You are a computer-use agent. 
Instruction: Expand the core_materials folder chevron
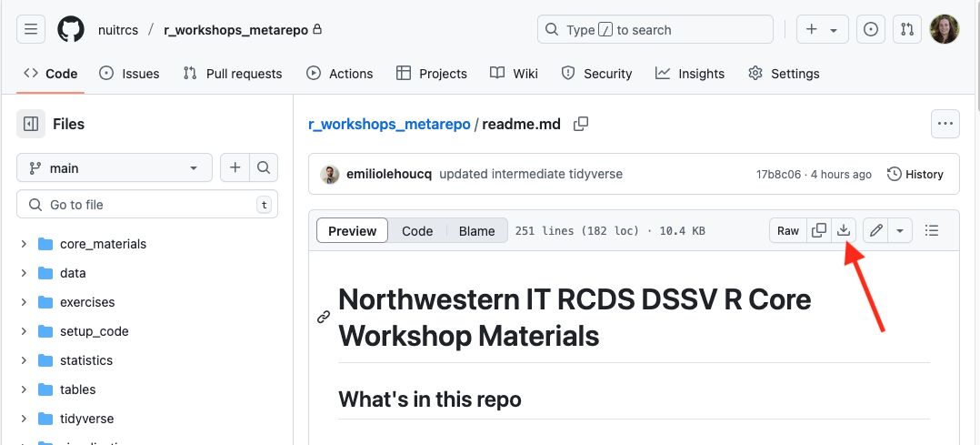(24, 244)
